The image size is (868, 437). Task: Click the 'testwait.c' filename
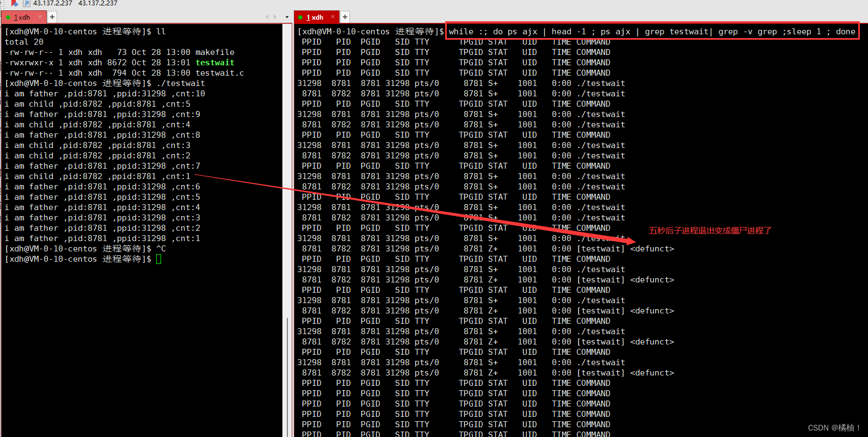coord(220,73)
